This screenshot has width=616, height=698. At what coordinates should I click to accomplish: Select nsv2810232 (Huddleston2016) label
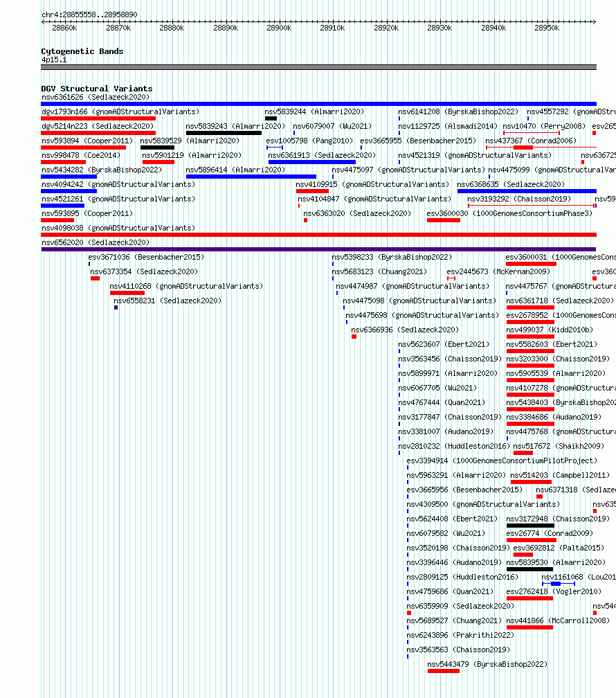tap(454, 446)
